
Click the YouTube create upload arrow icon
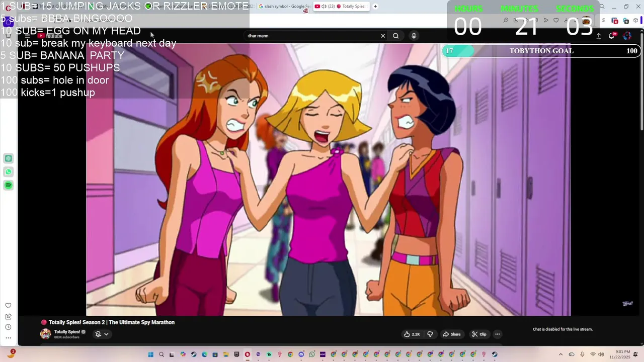(599, 36)
